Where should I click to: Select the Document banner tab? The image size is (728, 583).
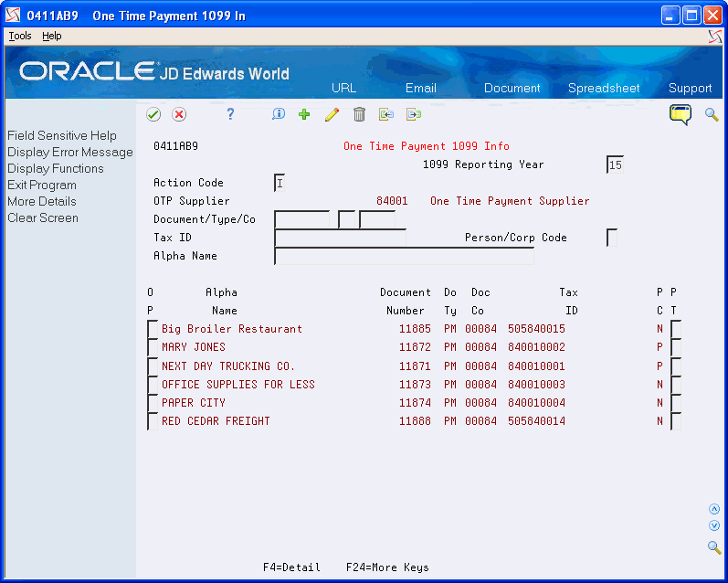coord(512,88)
